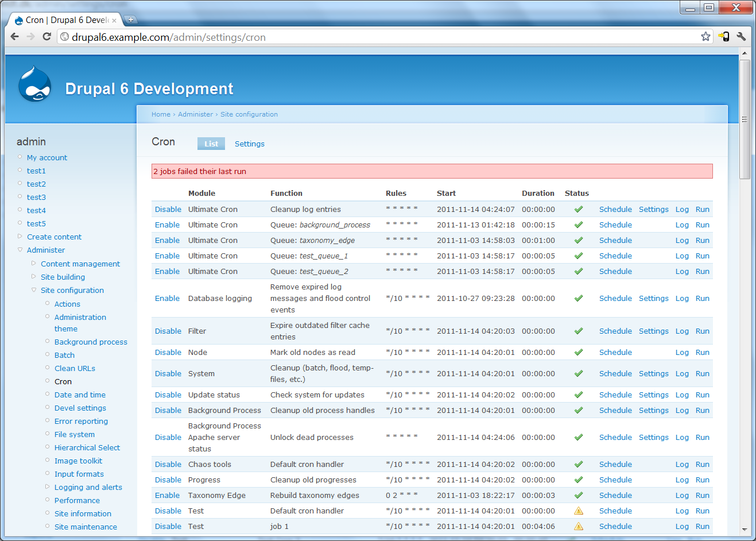756x541 pixels.
Task: Click green check status for Cleanup log entries
Action: tap(579, 209)
